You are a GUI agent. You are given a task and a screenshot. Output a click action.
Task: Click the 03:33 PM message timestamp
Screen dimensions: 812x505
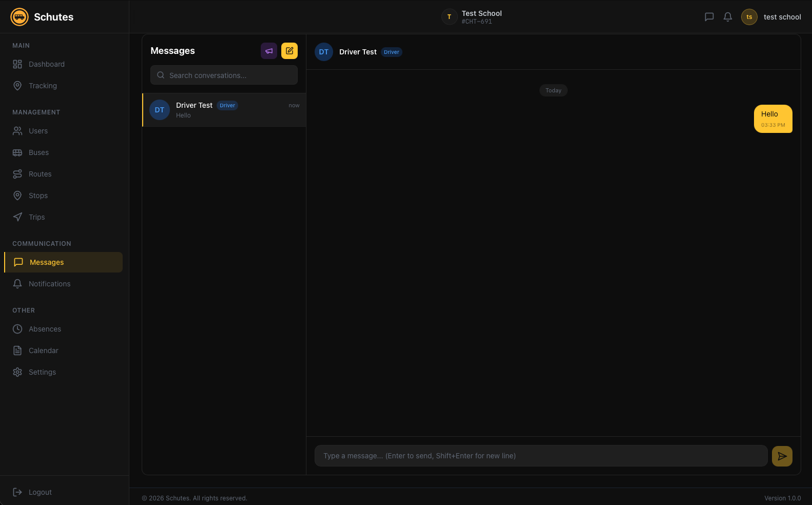(773, 125)
